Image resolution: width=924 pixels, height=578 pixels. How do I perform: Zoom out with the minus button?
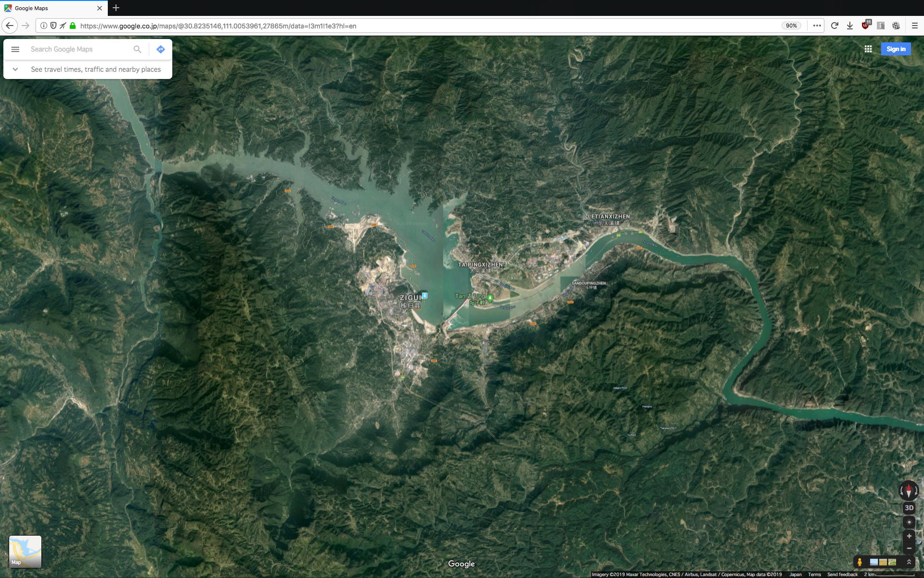pos(909,548)
